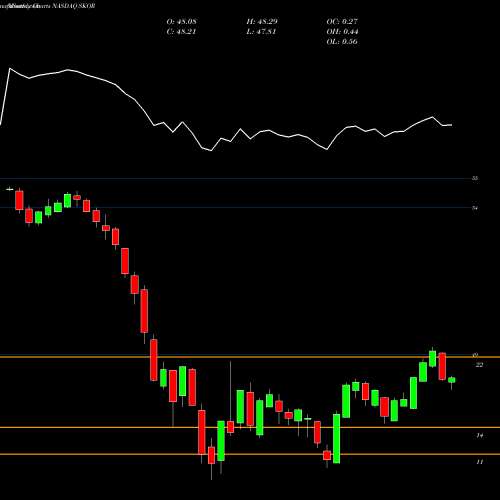Click the OC: 0.27 readout
The image size is (500, 500).
(342, 22)
